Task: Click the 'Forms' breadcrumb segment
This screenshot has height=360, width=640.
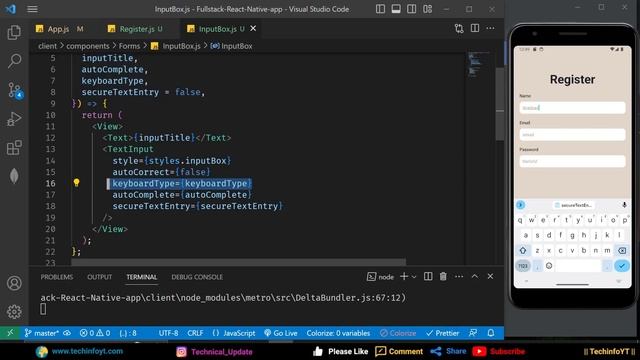Action: [129, 46]
